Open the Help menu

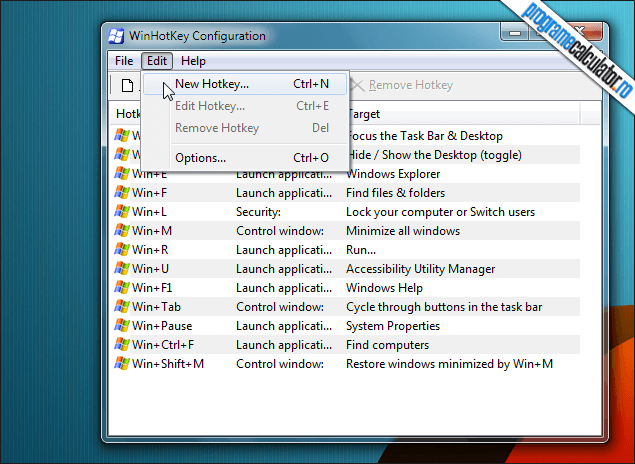pos(193,61)
